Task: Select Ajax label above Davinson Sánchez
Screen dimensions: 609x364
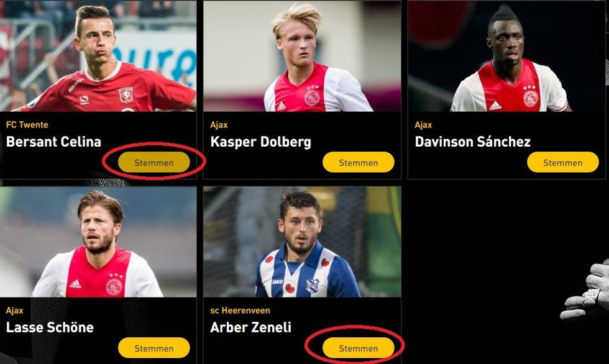Action: (x=423, y=125)
